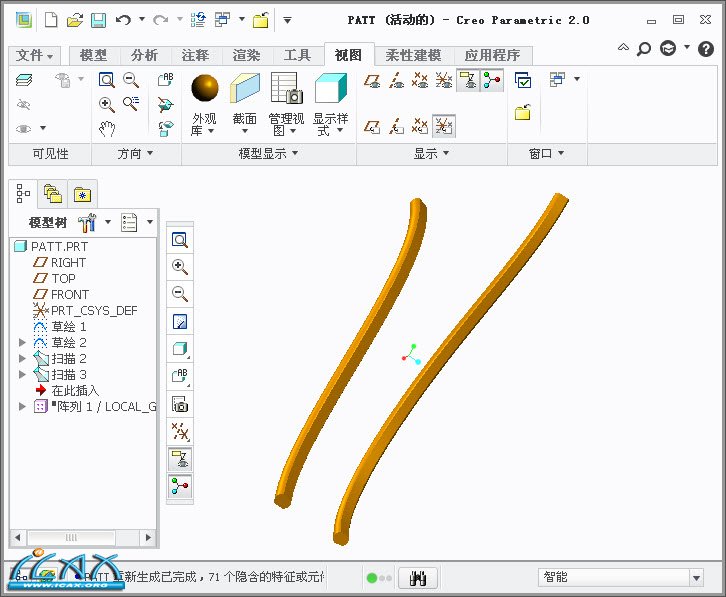Switch to the 模型 tab
The image size is (726, 597).
point(93,56)
